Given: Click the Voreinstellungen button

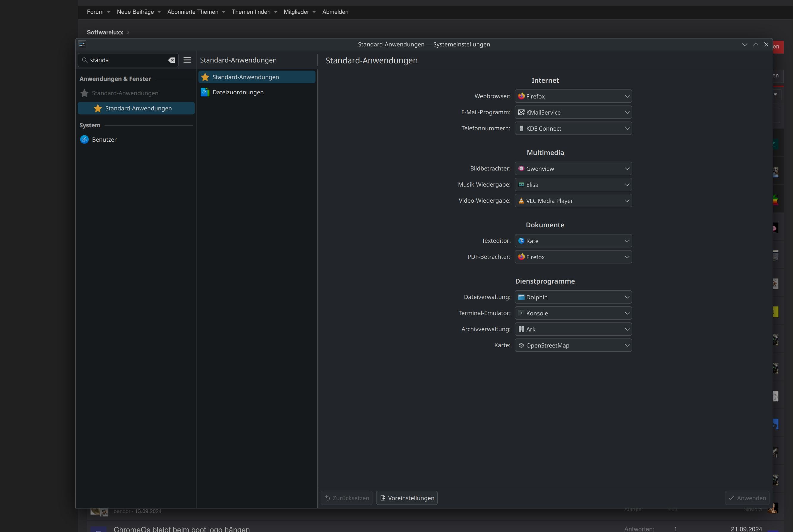Looking at the screenshot, I should point(407,498).
